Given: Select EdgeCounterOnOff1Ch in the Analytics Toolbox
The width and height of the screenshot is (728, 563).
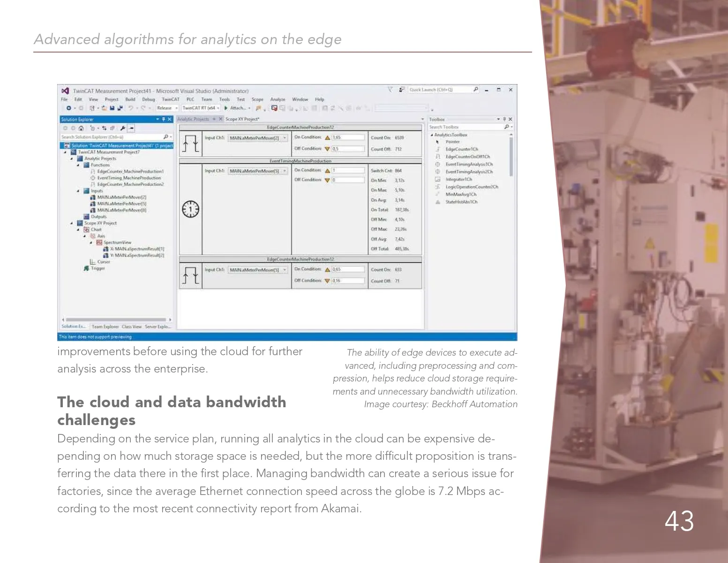Looking at the screenshot, I should 467,157.
